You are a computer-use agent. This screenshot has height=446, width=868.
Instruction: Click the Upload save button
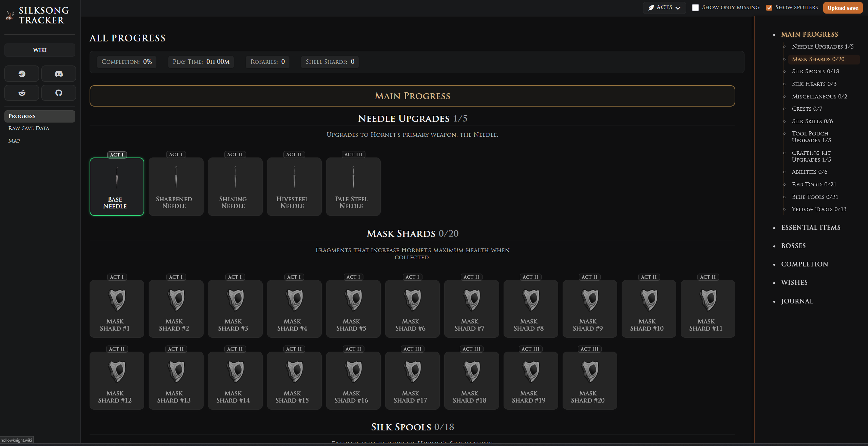click(x=843, y=8)
